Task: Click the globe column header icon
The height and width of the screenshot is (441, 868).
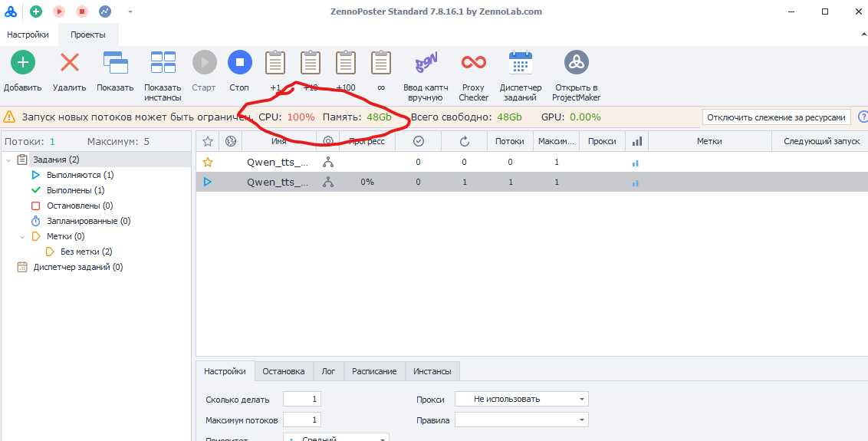Action: point(231,141)
